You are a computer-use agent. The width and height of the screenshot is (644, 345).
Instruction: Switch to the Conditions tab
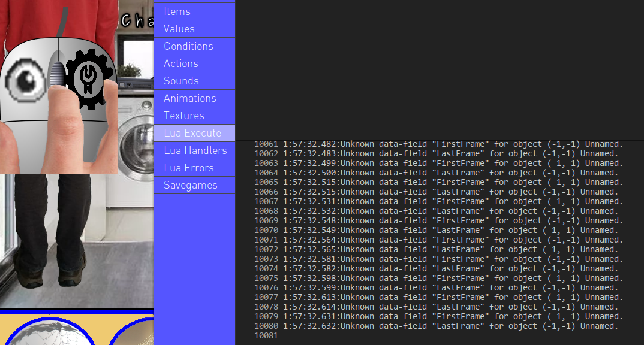[x=195, y=46]
